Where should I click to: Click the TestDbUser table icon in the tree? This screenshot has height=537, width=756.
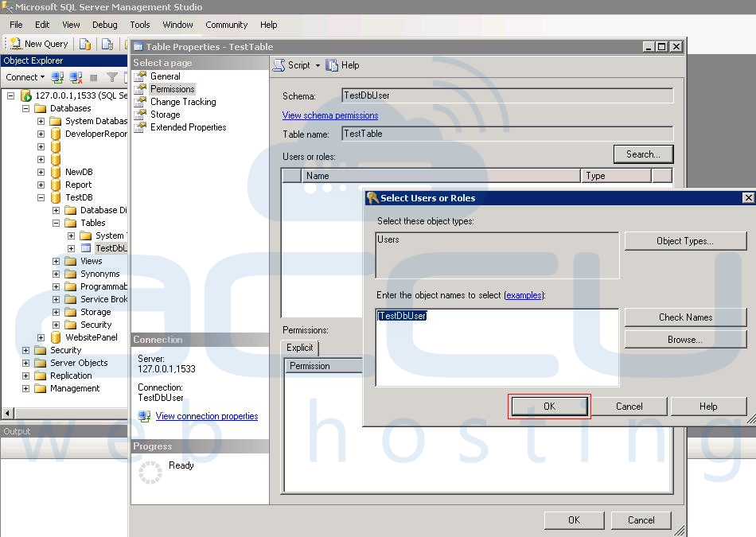(86, 248)
